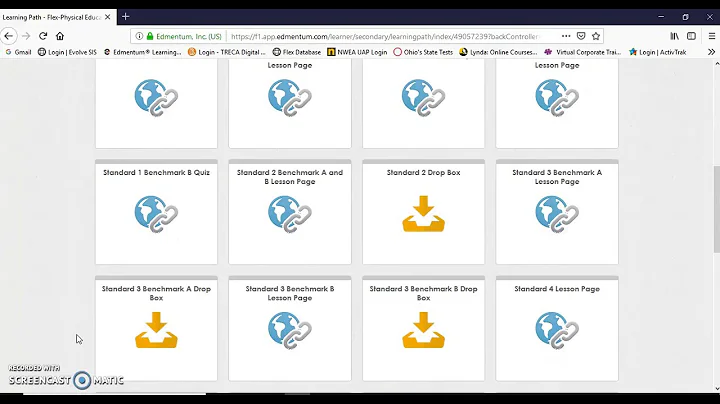Open the Login | Evolve SIS bookmark
720x404 pixels.
pos(67,52)
